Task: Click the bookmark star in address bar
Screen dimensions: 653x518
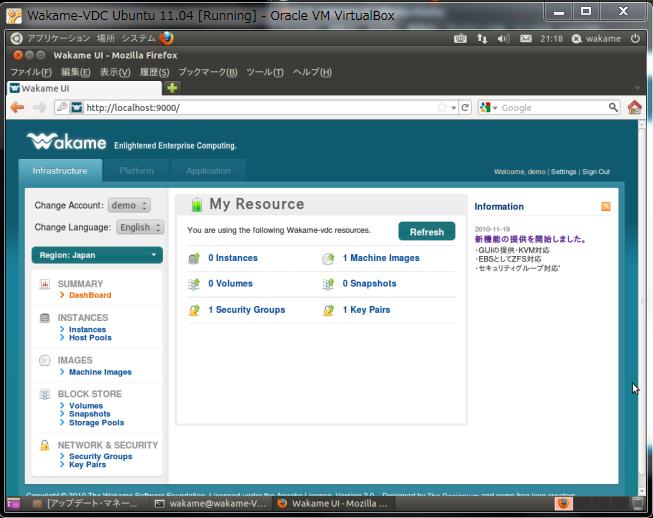Action: [x=442, y=107]
